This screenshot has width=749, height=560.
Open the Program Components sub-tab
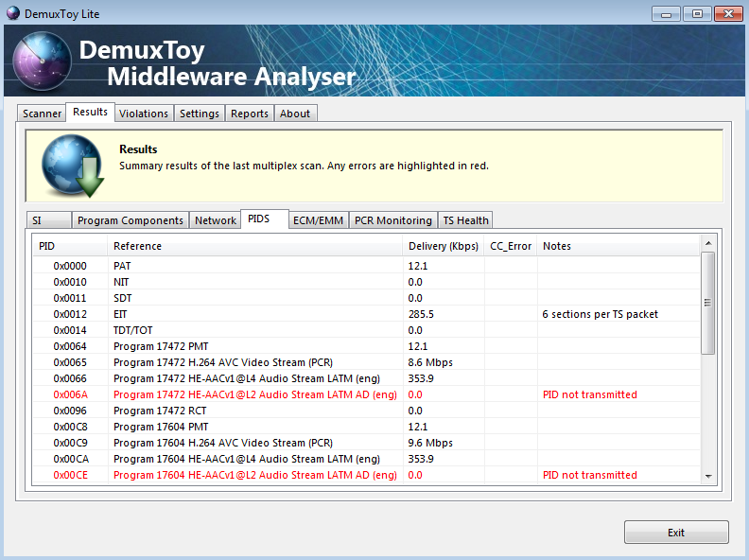click(130, 220)
